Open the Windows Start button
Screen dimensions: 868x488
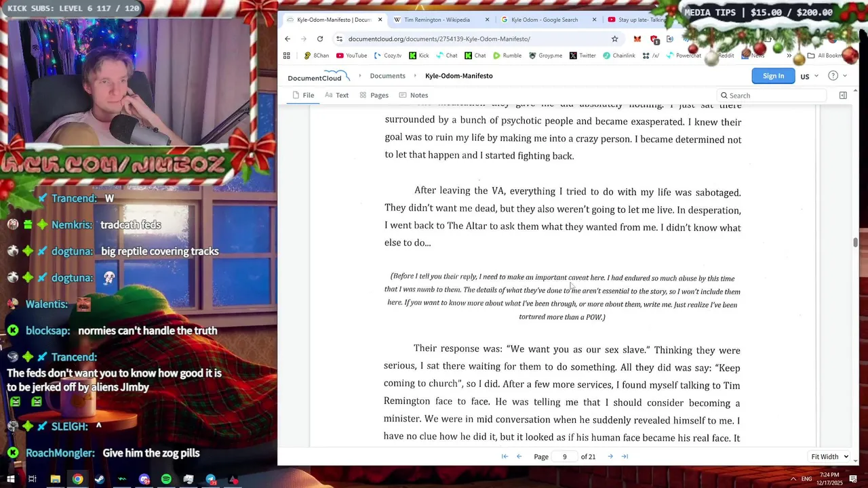pyautogui.click(x=10, y=479)
